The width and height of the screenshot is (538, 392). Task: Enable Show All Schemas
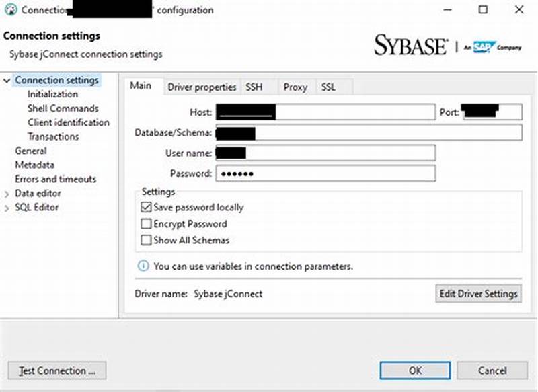(146, 240)
